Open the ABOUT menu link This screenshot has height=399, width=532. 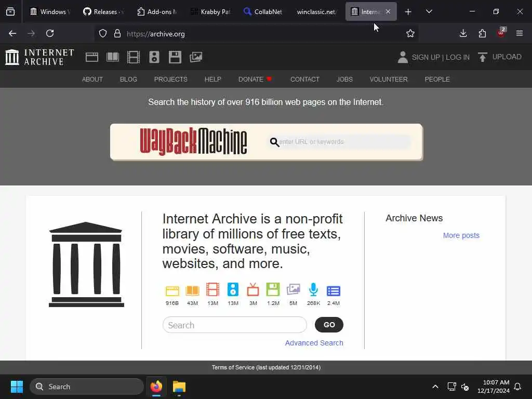(x=92, y=79)
